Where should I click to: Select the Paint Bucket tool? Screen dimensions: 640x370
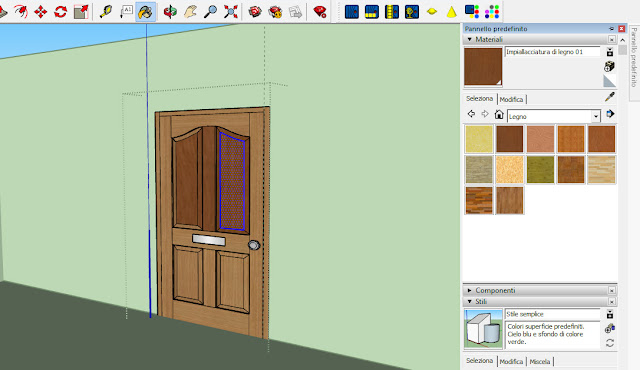coord(145,12)
